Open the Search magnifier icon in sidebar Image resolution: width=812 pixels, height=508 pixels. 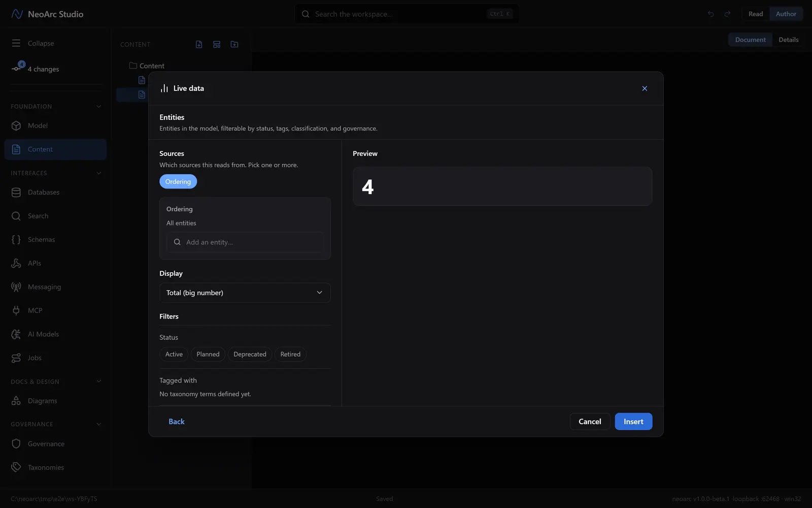tap(16, 216)
